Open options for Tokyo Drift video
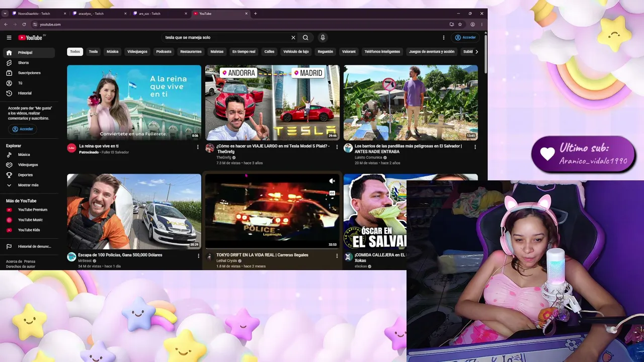This screenshot has width=644, height=362. click(337, 256)
